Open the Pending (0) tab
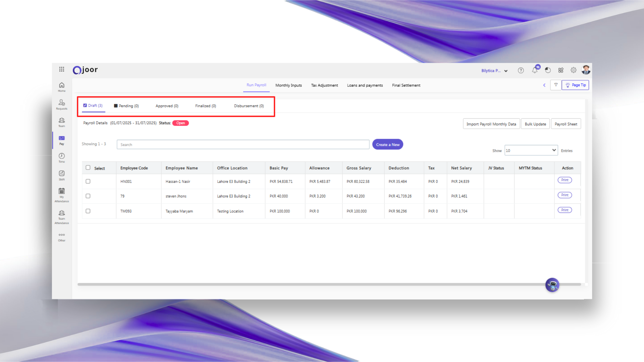The image size is (644, 362). point(126,106)
